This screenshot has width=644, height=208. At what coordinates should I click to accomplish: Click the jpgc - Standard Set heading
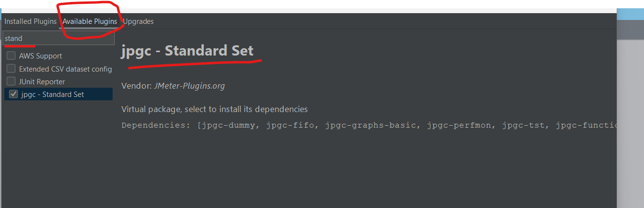click(188, 51)
